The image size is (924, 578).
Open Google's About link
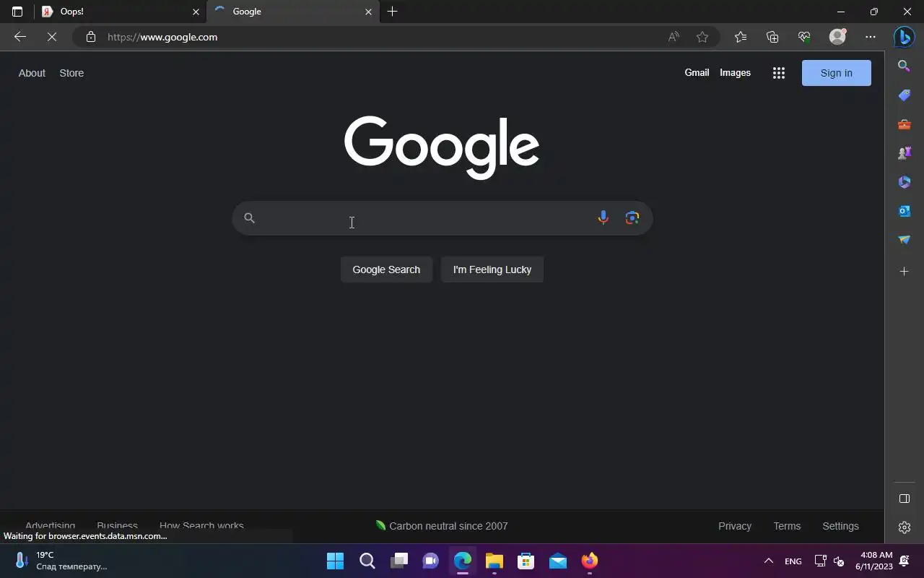(x=32, y=73)
